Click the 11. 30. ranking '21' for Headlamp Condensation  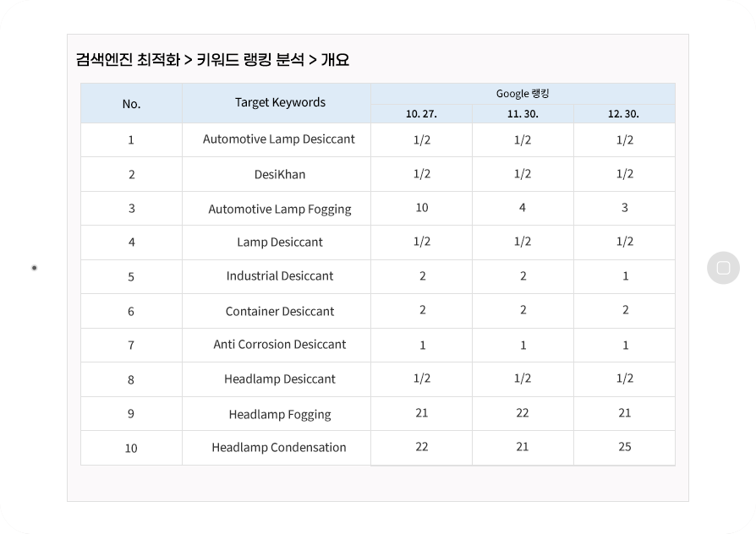click(523, 447)
